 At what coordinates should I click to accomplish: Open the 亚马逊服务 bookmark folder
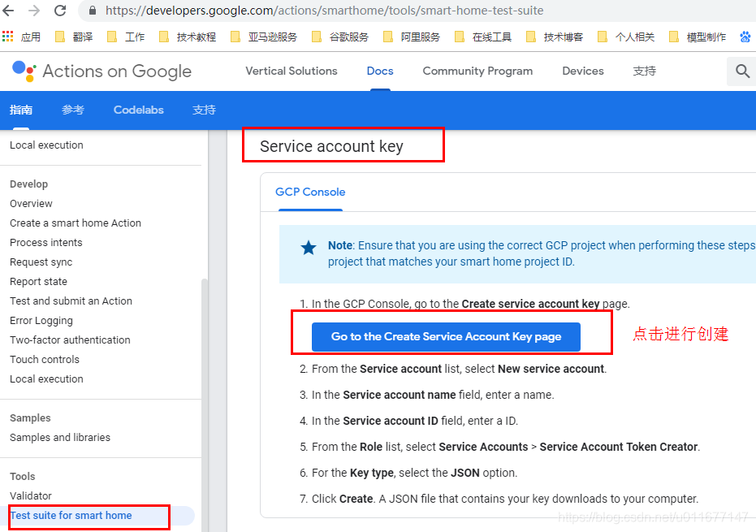[x=264, y=37]
